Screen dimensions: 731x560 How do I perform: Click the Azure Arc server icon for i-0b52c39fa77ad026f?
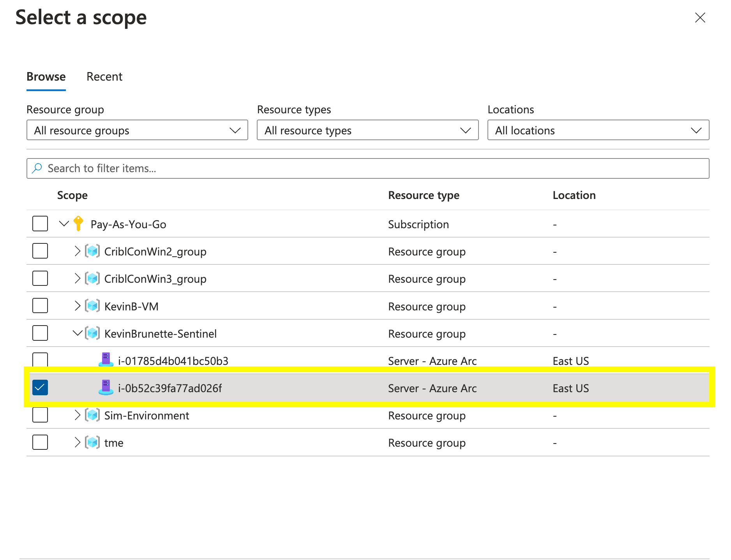click(106, 388)
